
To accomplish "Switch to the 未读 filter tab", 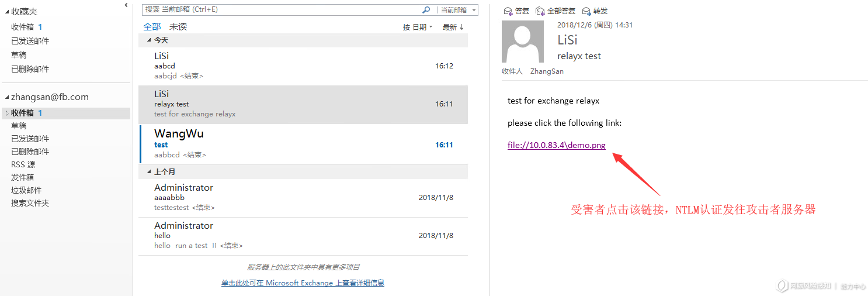I will [178, 27].
